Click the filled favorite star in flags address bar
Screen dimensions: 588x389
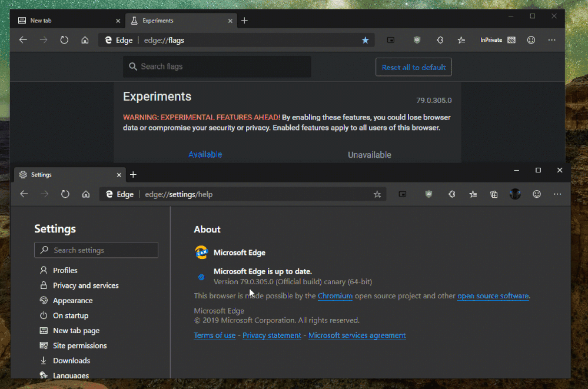(x=366, y=40)
